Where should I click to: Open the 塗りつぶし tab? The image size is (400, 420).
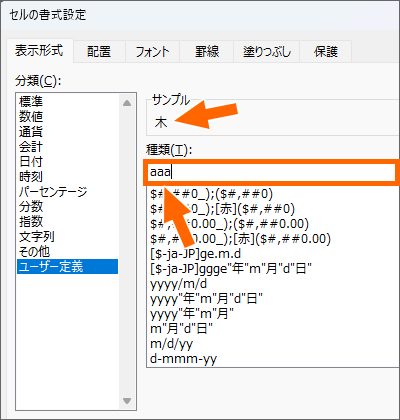[x=267, y=52]
